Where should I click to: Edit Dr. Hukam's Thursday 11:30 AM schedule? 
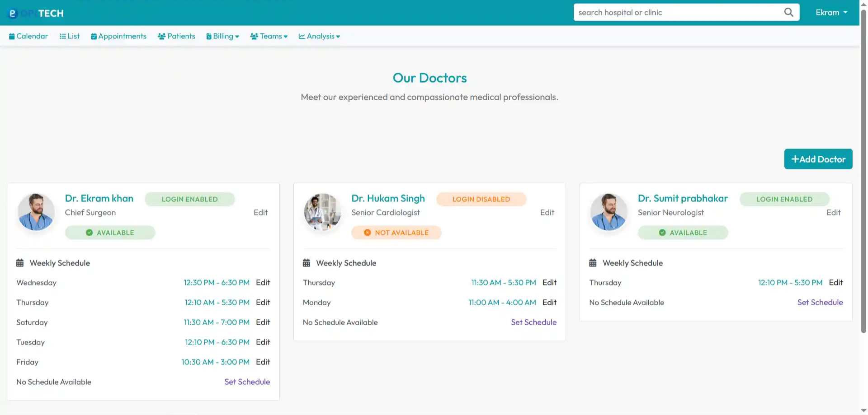549,282
